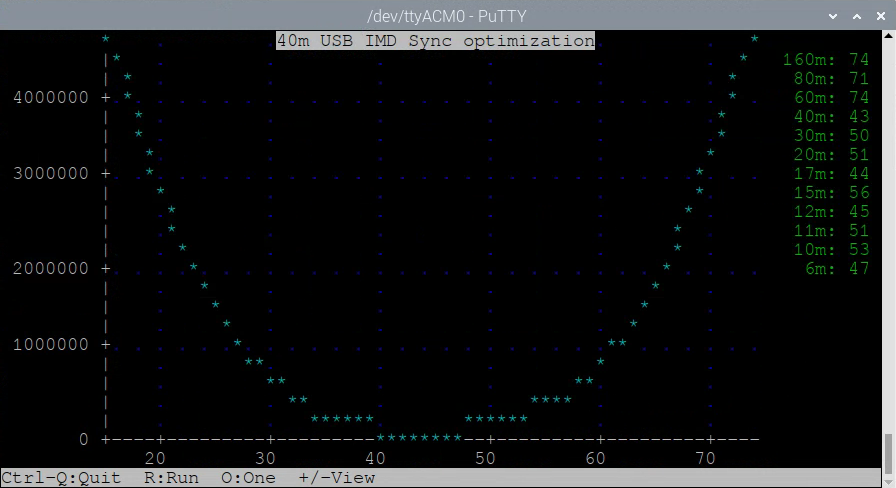Viewport: 896px width, 488px height.
Task: Select the 6m: 47 band entry
Action: 835,268
